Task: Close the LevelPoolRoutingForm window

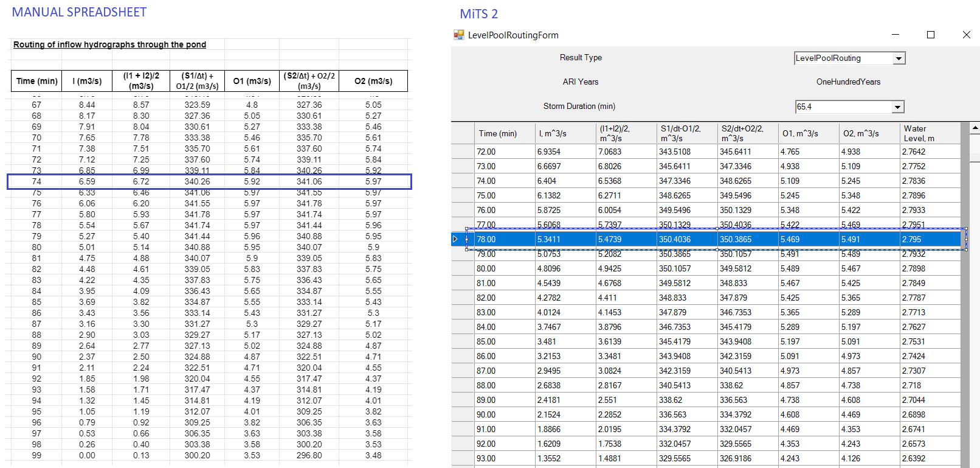Action: tap(967, 35)
